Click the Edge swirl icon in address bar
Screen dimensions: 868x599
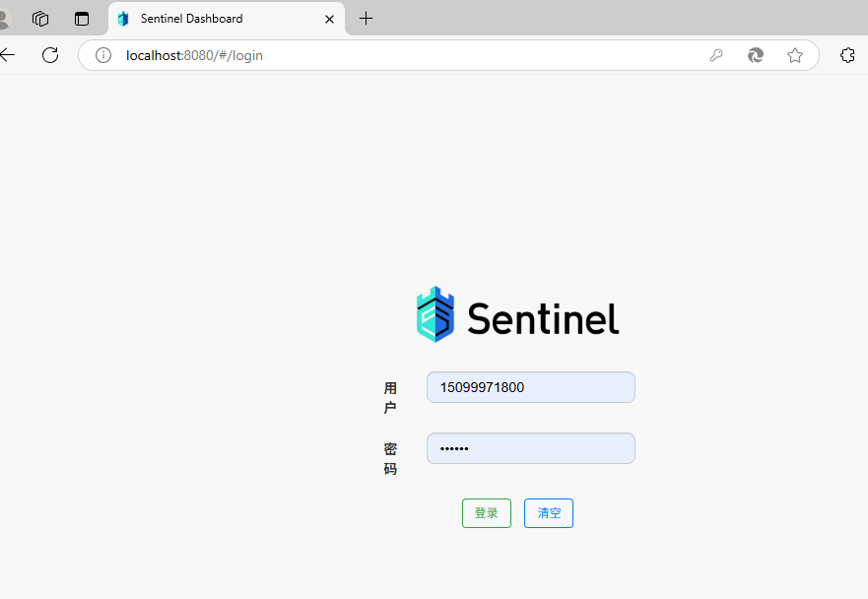756,55
